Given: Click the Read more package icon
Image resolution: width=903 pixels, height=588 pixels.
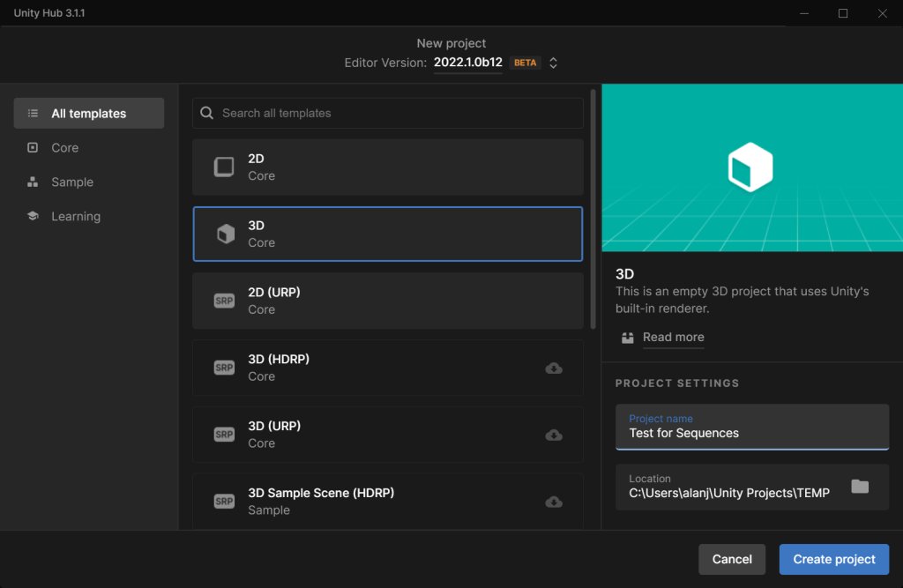Looking at the screenshot, I should (x=628, y=338).
